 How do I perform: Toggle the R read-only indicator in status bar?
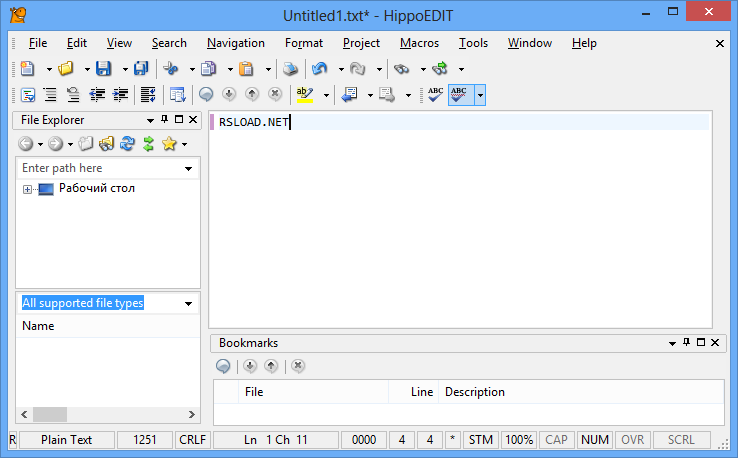point(13,440)
